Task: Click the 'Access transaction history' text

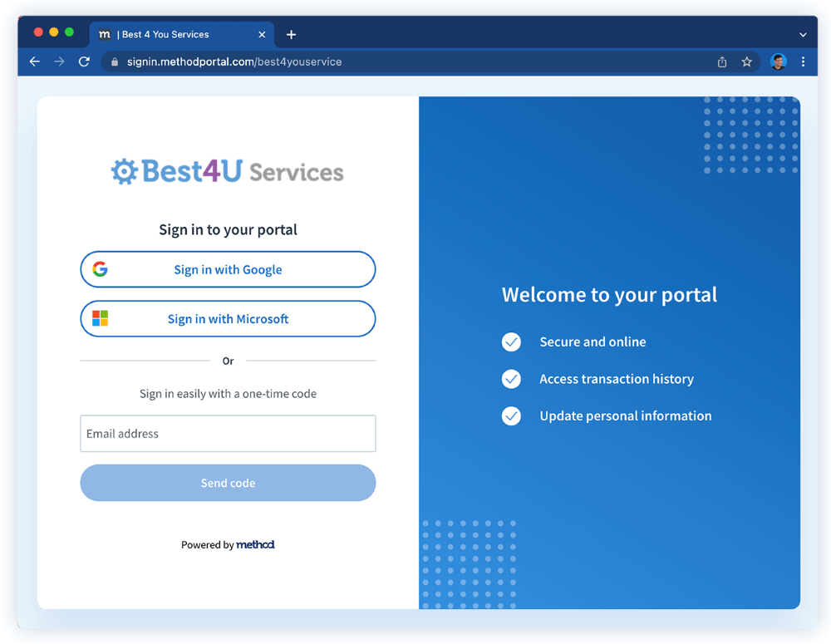Action: [617, 379]
